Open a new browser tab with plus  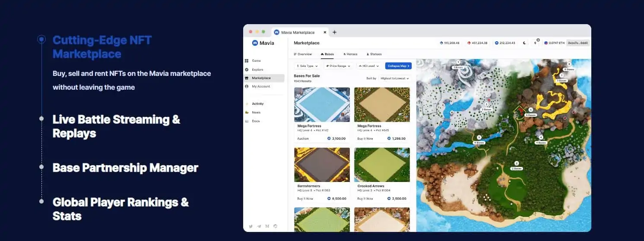click(x=334, y=32)
